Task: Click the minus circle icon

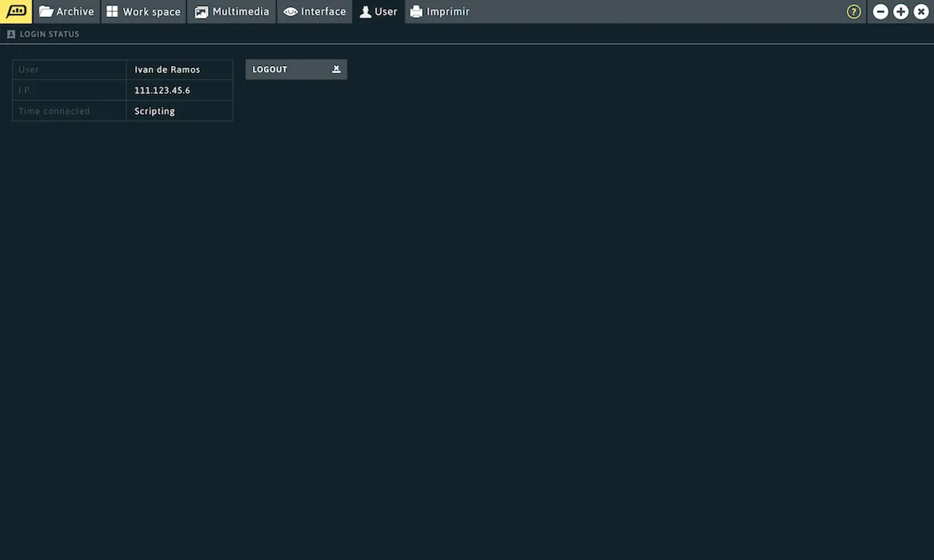Action: [x=880, y=12]
